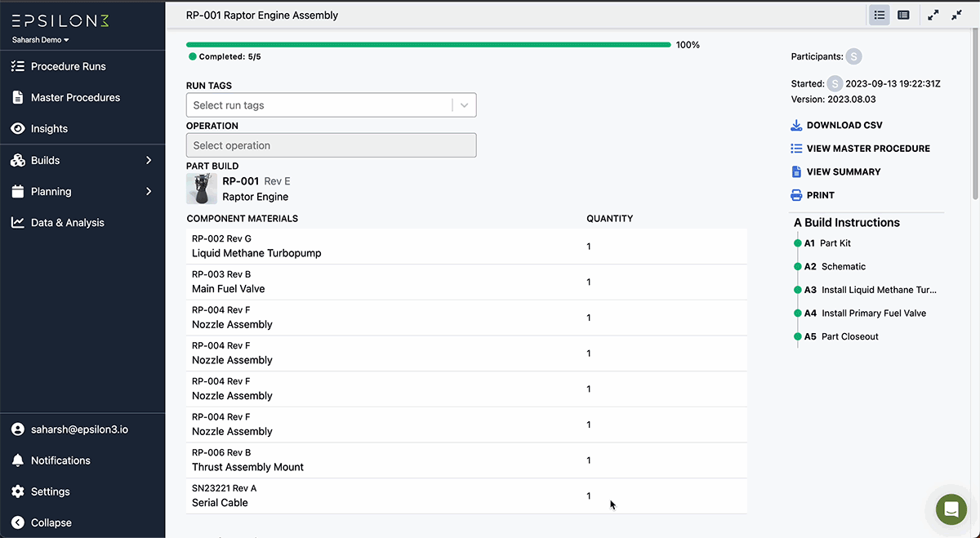The height and width of the screenshot is (538, 980).
Task: Open Insights from the sidebar
Action: coord(49,128)
